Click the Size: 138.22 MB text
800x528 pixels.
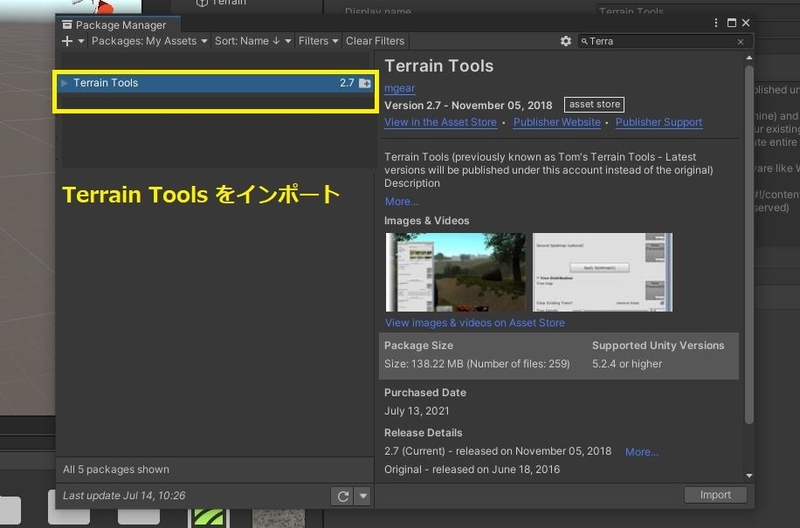pos(423,364)
